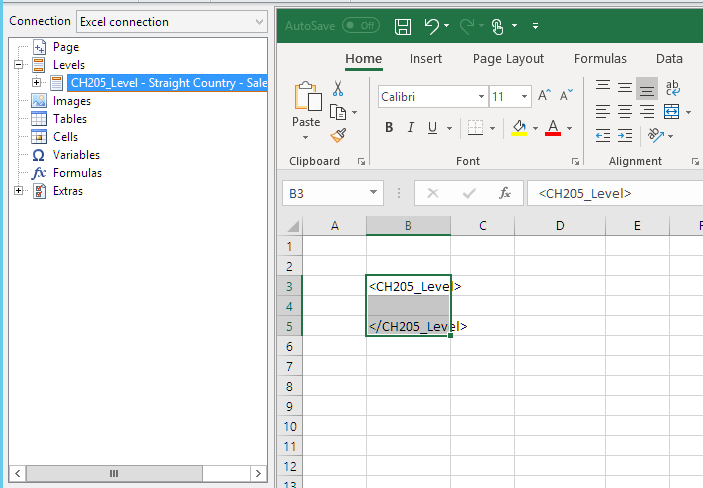Viewport: 703px width, 488px height.
Task: Increase font size icon
Action: click(x=544, y=95)
